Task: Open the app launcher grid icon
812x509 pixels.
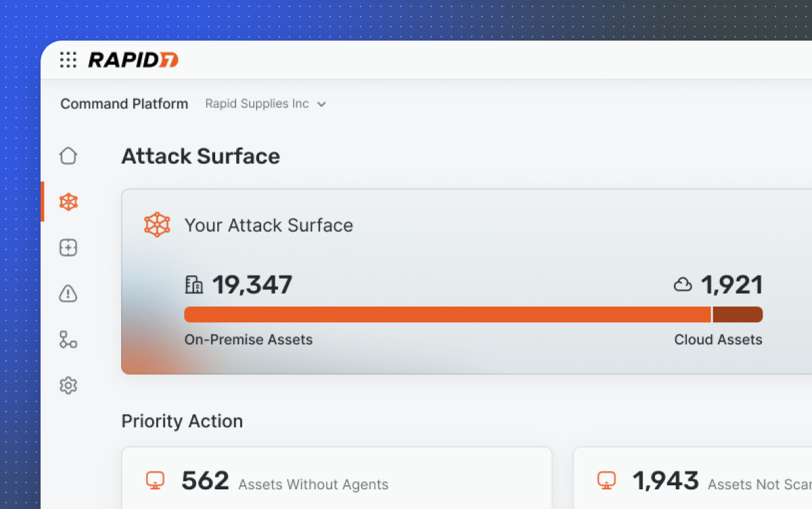Action: tap(68, 60)
